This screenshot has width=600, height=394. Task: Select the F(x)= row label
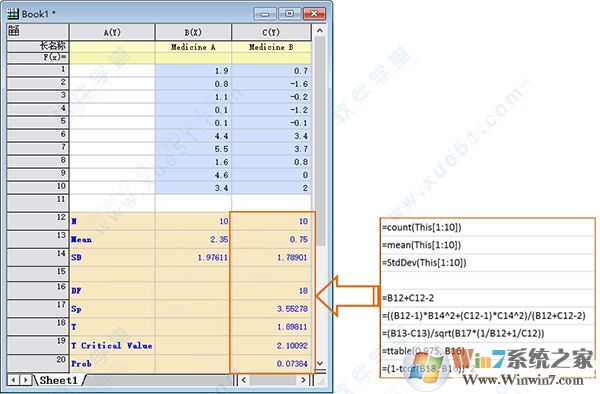click(38, 57)
